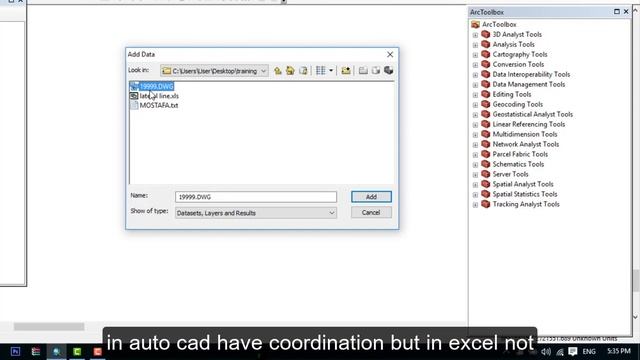Expand Spatial Analyst Tools node
The width and height of the screenshot is (640, 360).
(x=475, y=185)
